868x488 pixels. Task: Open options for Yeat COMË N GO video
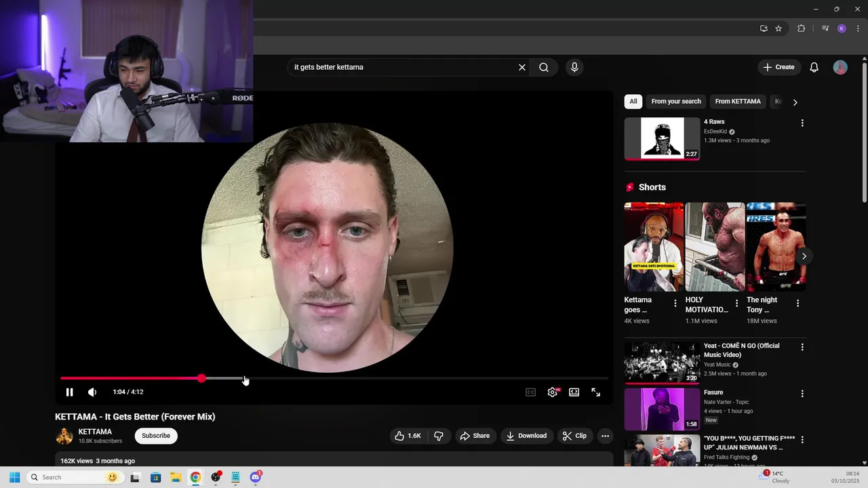coord(802,347)
